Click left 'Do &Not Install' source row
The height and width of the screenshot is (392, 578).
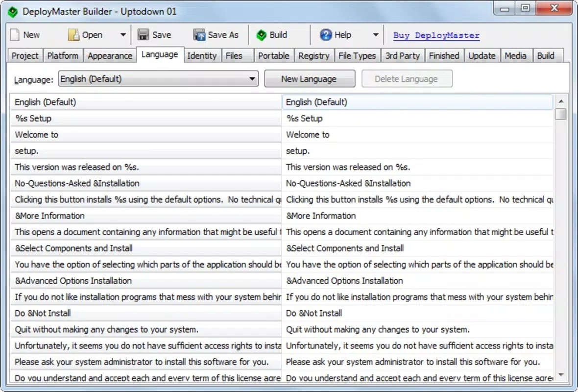(x=146, y=313)
